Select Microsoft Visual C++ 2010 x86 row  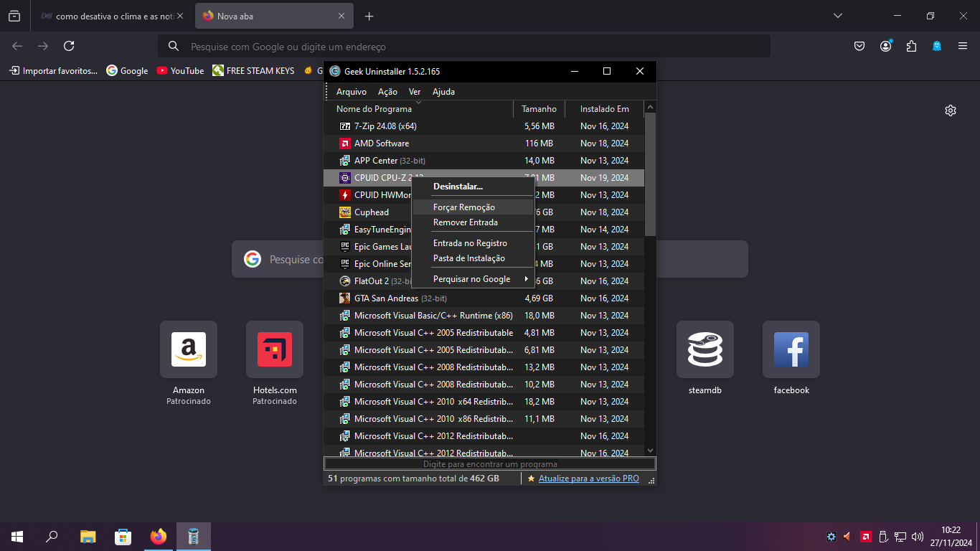point(484,419)
